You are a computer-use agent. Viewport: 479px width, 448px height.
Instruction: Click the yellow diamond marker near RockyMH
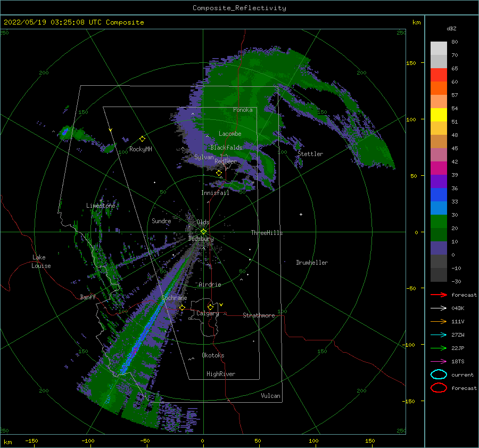click(142, 139)
